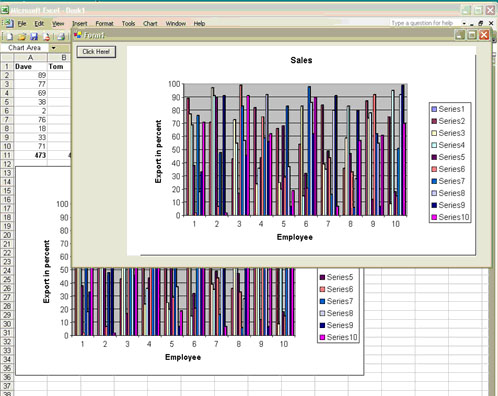Restore the workbook window inside Excel
This screenshot has width=498, height=396.
pyautogui.click(x=480, y=23)
